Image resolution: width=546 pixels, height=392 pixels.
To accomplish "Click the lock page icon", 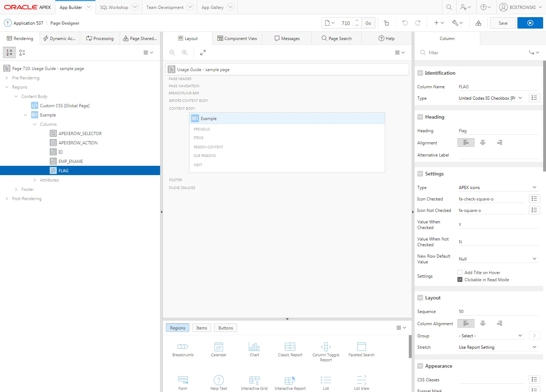I will coord(386,23).
